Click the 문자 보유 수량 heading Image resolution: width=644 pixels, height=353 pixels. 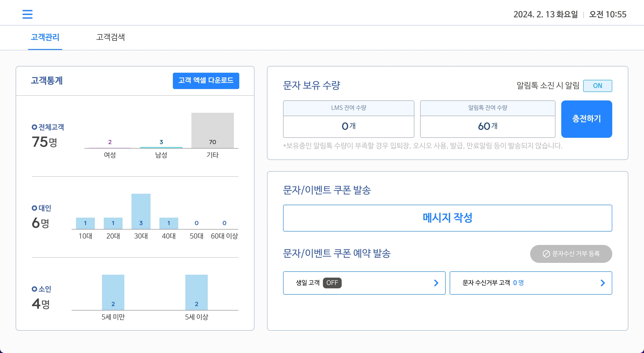coord(311,85)
